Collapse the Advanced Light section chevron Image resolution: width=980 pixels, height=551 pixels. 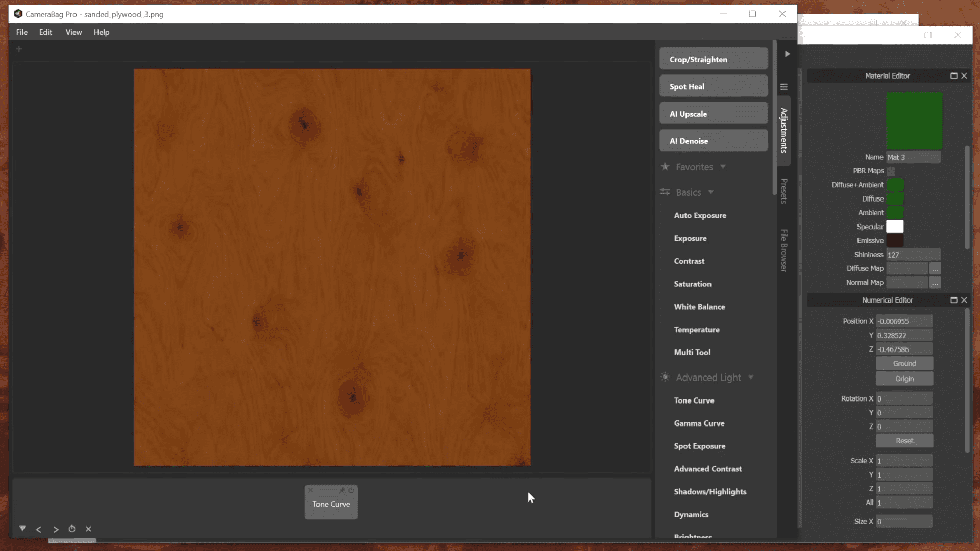click(x=751, y=378)
